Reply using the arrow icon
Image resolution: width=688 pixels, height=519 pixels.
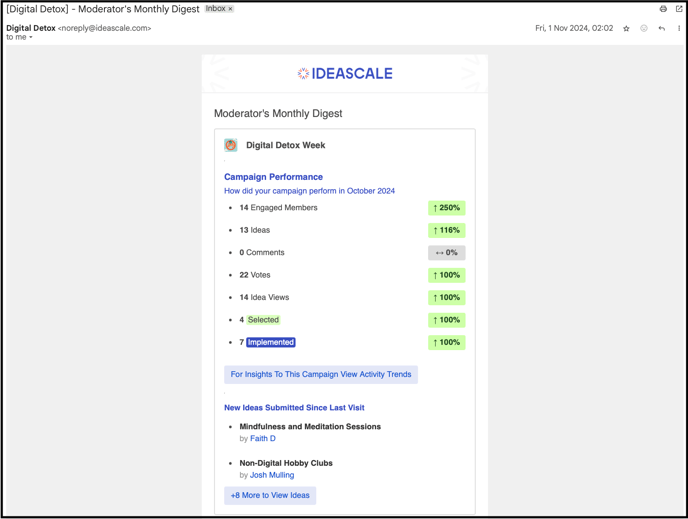(662, 29)
